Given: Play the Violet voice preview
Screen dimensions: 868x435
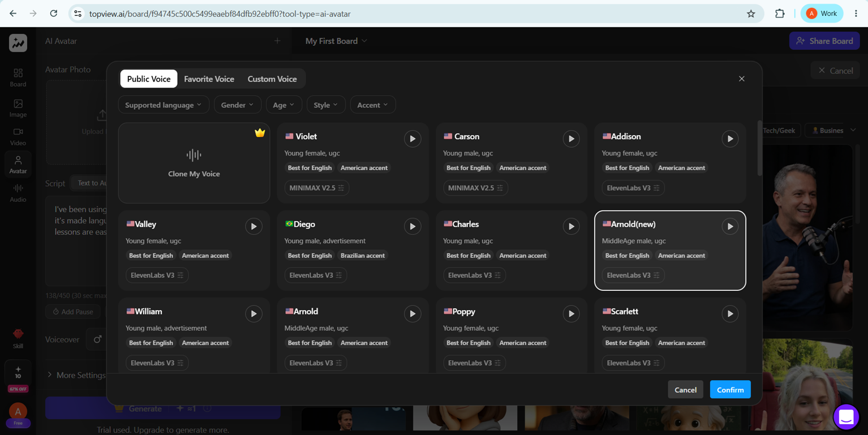Looking at the screenshot, I should coord(412,139).
